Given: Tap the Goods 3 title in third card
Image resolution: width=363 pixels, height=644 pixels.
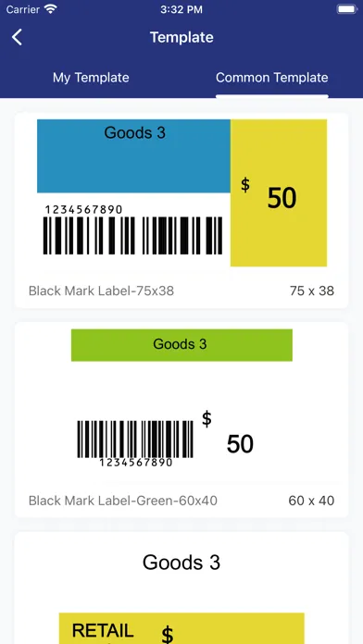Looking at the screenshot, I should click(x=181, y=563).
